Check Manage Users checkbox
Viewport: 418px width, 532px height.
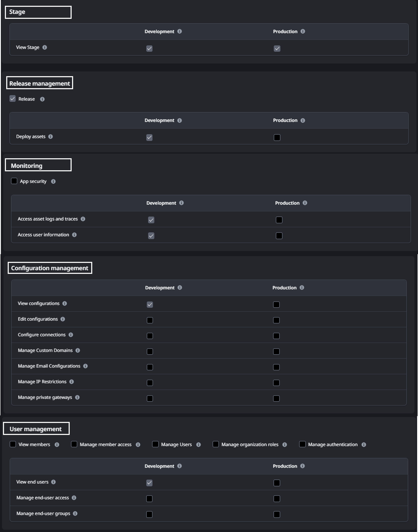pyautogui.click(x=155, y=444)
